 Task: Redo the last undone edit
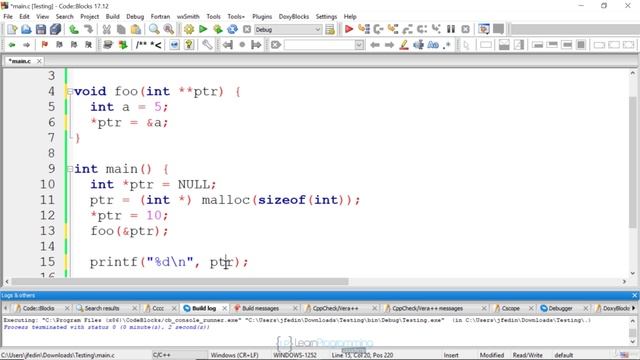click(88, 29)
